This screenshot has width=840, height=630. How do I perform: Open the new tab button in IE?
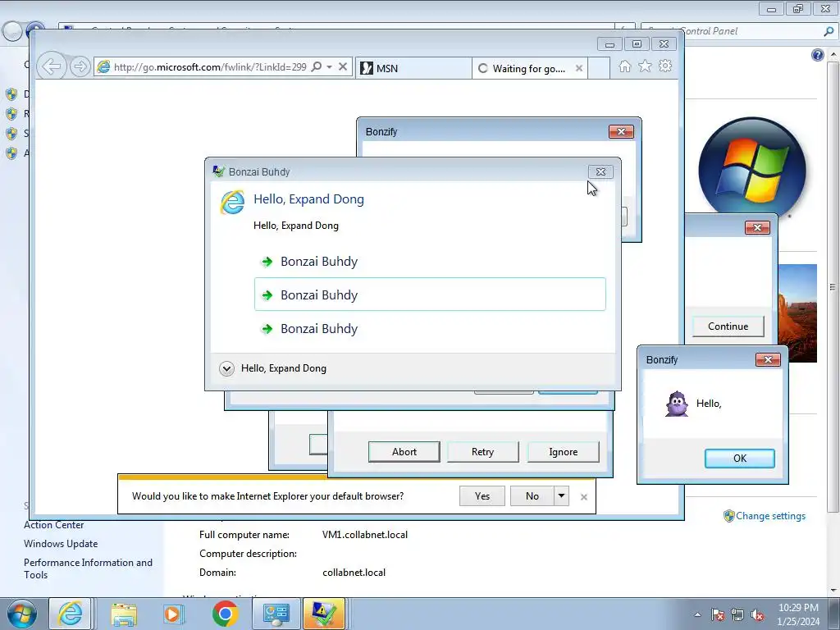[x=599, y=68]
